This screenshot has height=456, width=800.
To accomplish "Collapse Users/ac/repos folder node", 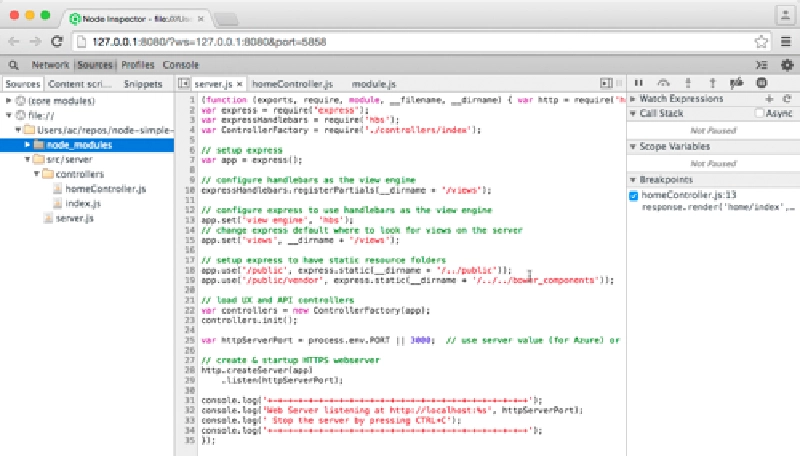I will click(18, 130).
